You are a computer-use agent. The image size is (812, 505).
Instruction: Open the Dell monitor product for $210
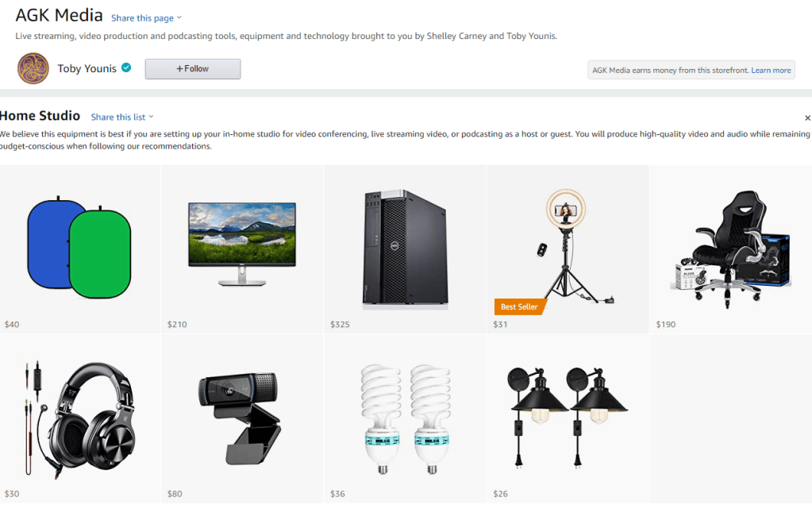tap(242, 244)
